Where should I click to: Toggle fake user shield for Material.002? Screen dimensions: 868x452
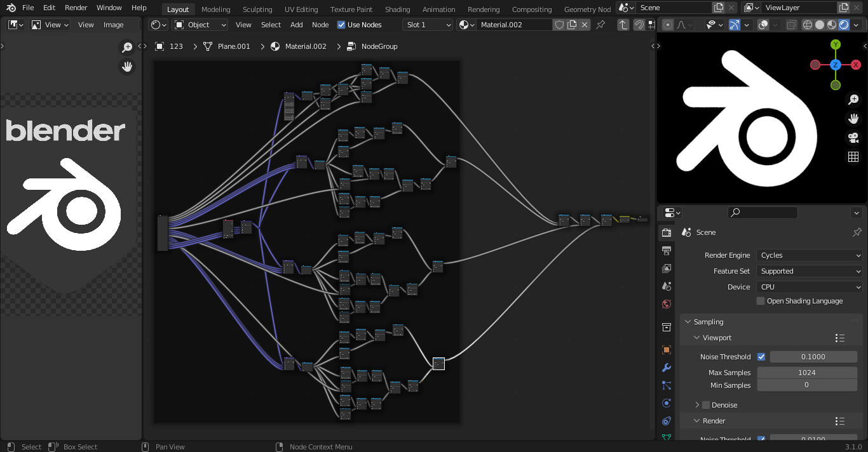tap(559, 25)
